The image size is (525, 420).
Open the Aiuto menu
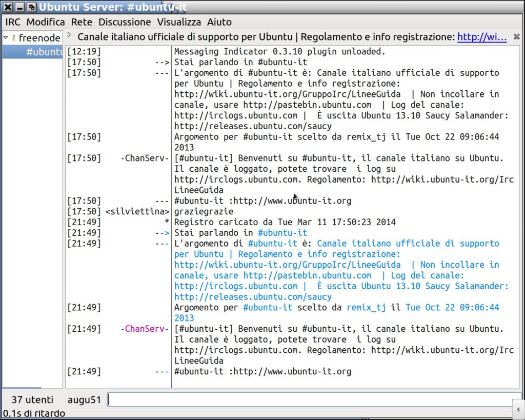tap(219, 22)
